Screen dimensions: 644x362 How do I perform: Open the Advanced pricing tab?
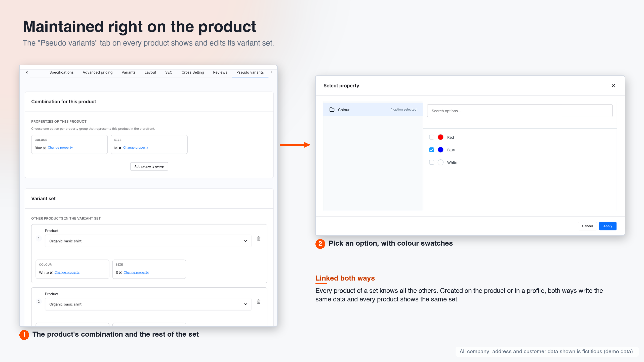98,72
